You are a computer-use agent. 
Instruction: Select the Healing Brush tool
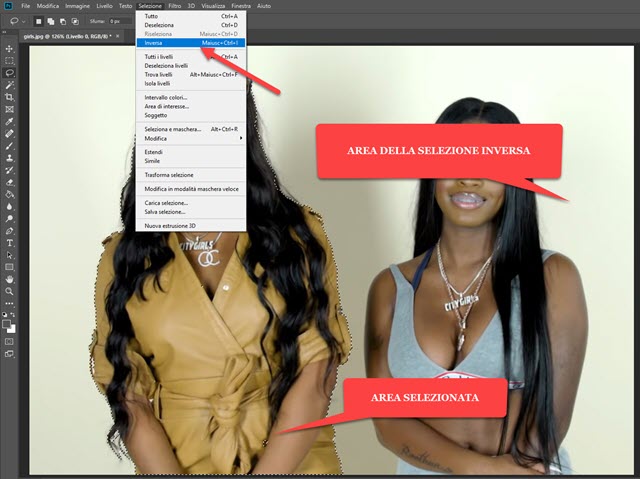pos(9,133)
